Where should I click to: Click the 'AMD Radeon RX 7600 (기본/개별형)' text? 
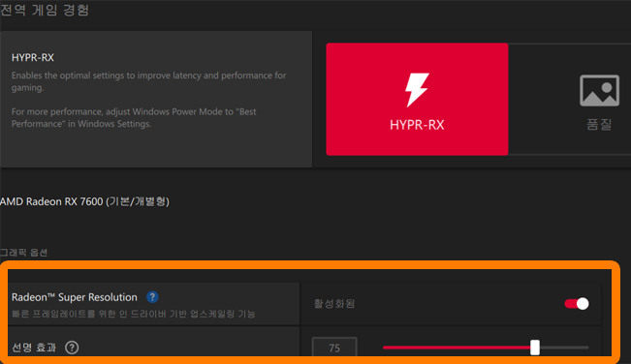point(84,201)
